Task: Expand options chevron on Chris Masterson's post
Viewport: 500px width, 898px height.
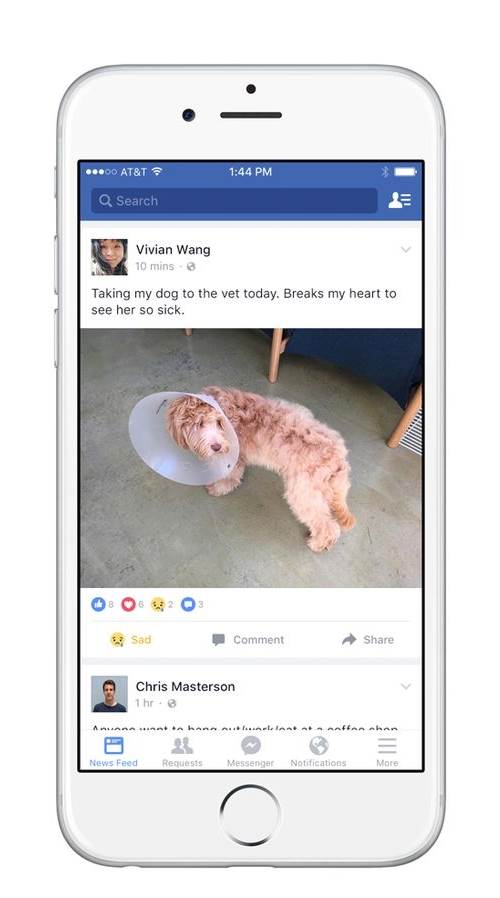Action: point(405,686)
